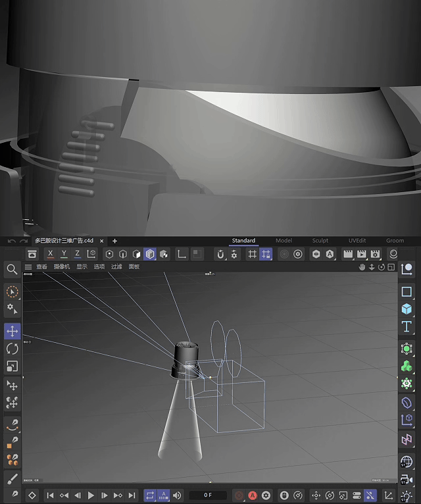Click the viewport pan hand icon
Viewport: 421px width, 504px height.
pos(362,267)
